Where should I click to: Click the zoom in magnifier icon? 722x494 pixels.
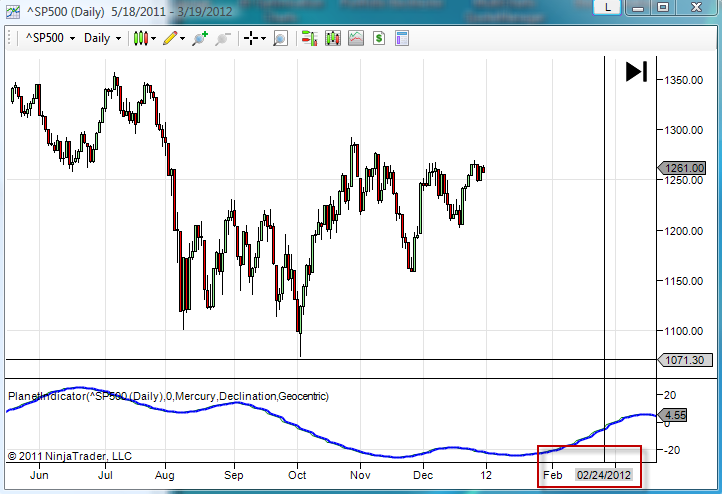(200, 38)
